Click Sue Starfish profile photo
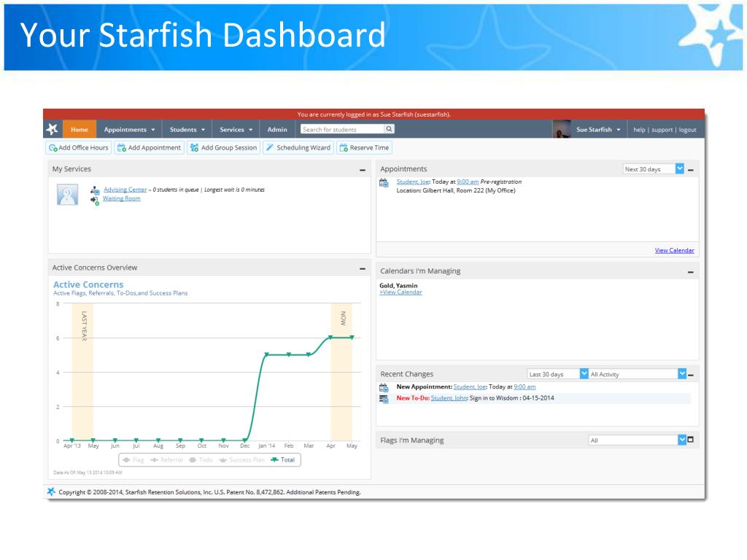This screenshot has width=747, height=560. (x=562, y=129)
